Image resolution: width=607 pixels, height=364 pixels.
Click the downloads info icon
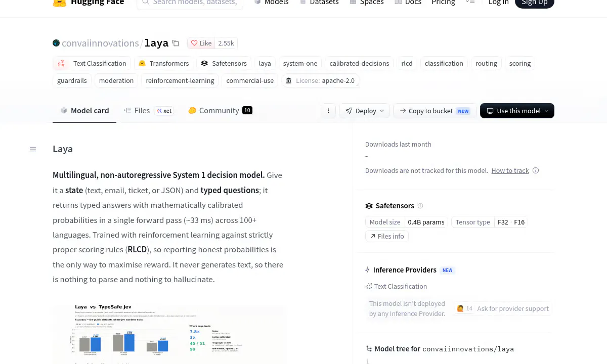click(536, 170)
